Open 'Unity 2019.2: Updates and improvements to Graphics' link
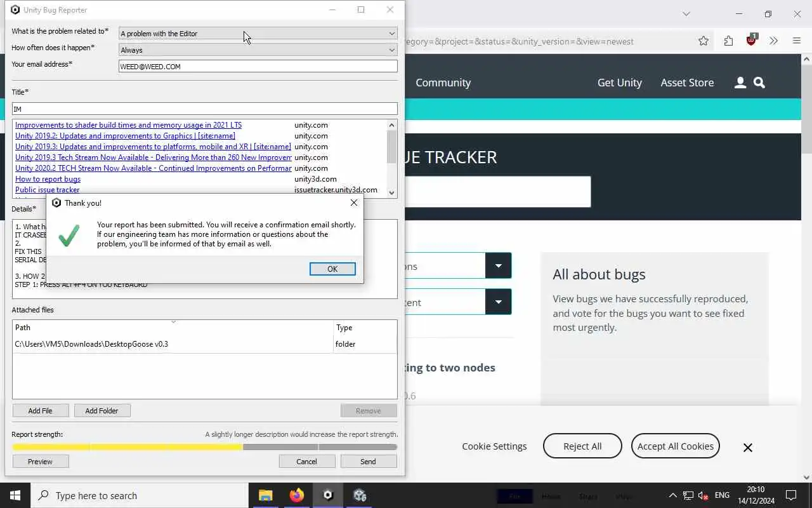The image size is (812, 508). (125, 136)
